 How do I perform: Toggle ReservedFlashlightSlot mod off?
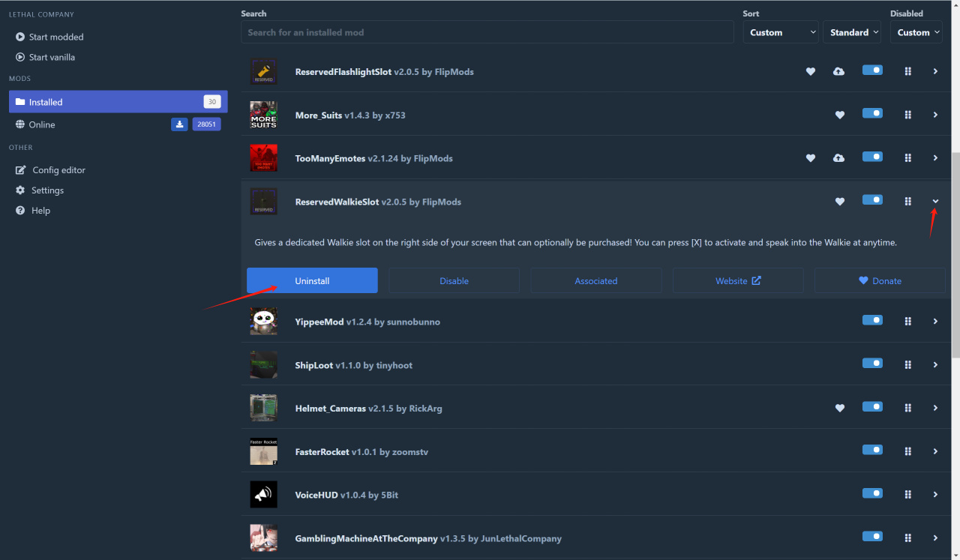872,70
